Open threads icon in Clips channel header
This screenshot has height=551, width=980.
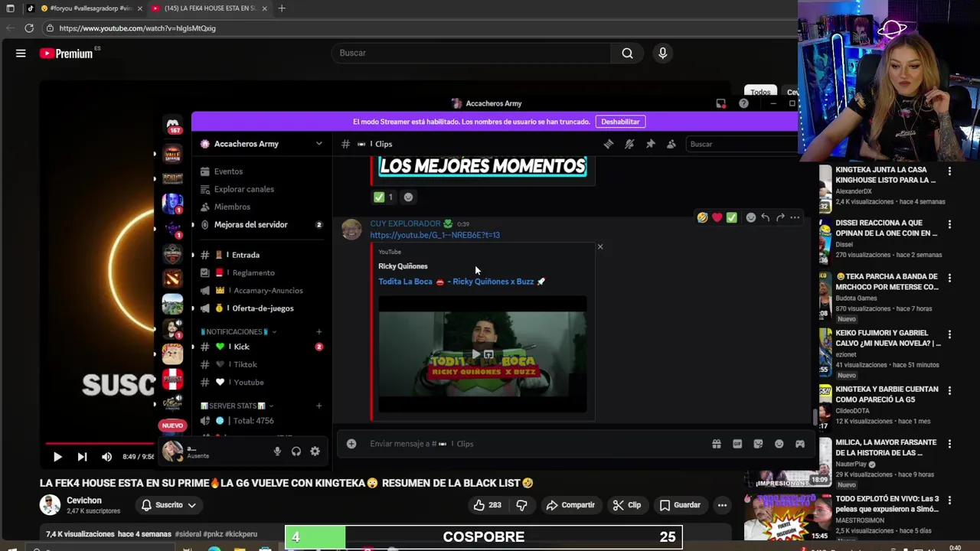[609, 144]
